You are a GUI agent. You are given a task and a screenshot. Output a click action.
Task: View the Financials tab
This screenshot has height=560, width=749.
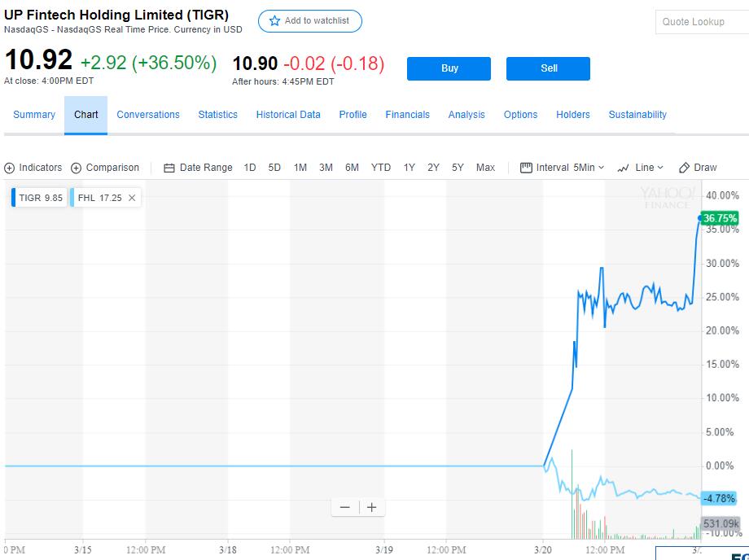407,115
